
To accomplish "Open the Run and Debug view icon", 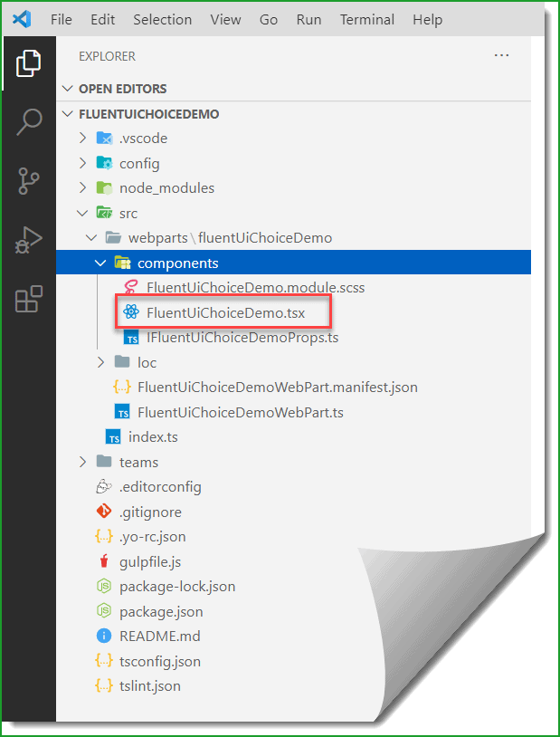I will point(29,241).
